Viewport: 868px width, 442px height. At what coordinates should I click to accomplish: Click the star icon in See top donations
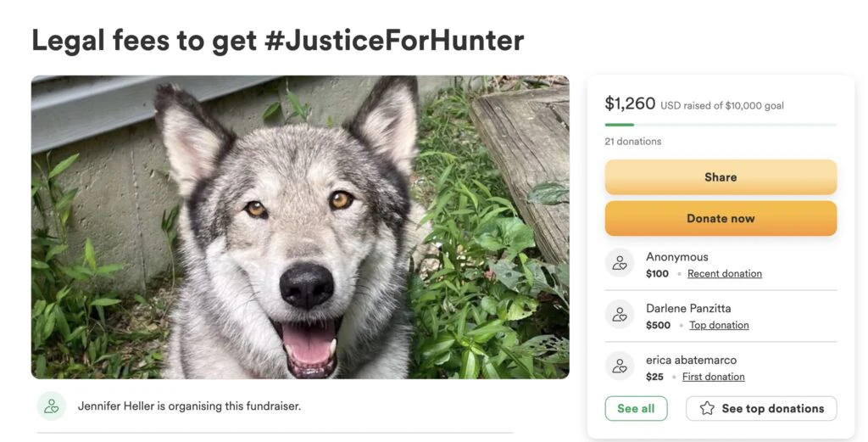(x=707, y=409)
